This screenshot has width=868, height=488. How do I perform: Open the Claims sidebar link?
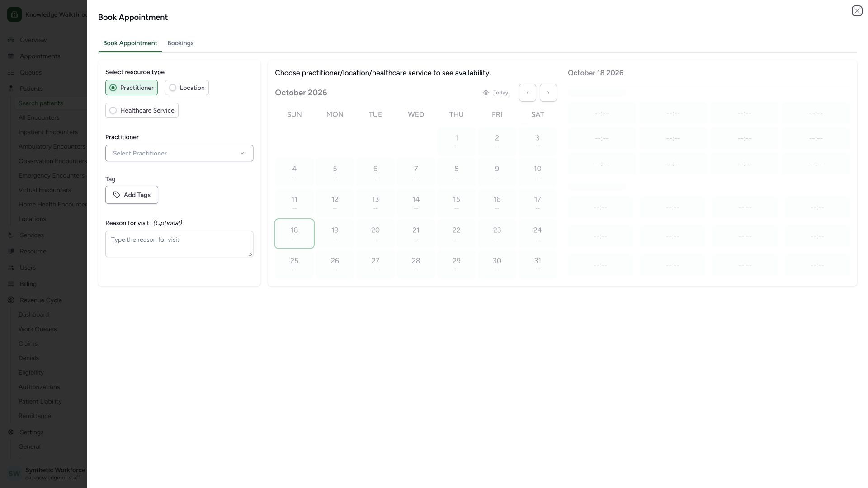[28, 343]
